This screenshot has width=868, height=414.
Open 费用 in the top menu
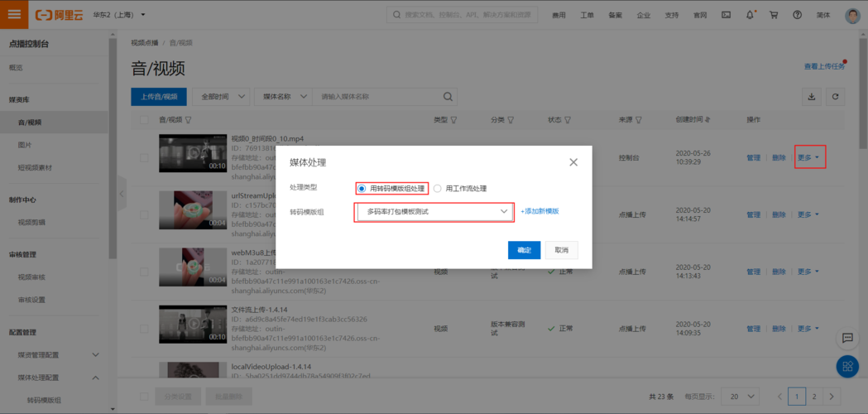[x=559, y=15]
